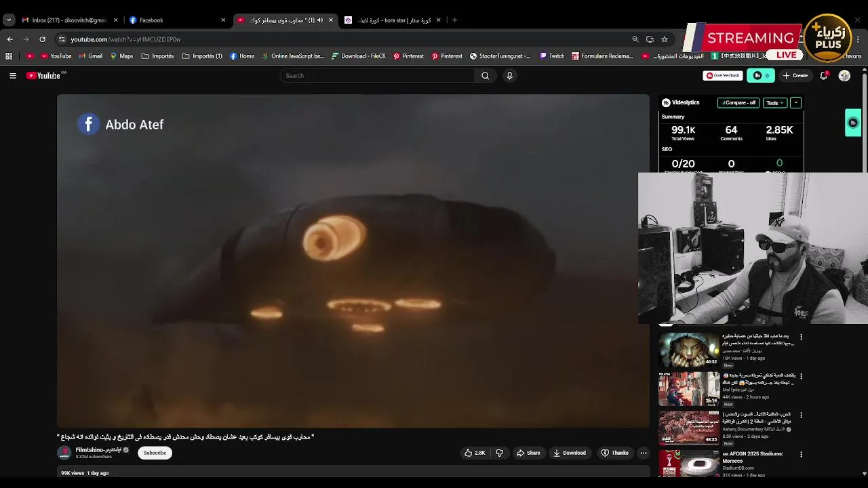Open Videolytics Tools dropdown
The image size is (868, 488).
(x=774, y=103)
